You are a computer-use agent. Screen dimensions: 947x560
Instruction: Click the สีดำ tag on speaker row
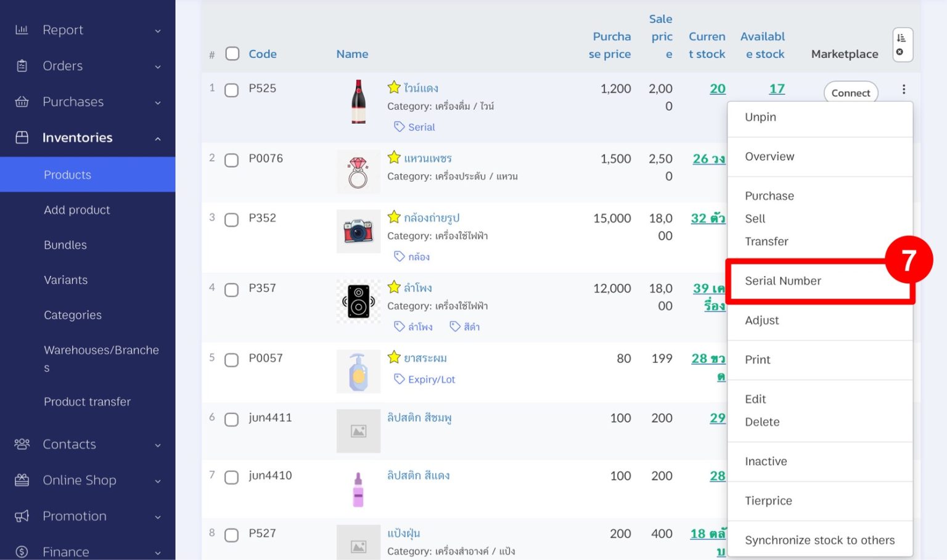[465, 327]
